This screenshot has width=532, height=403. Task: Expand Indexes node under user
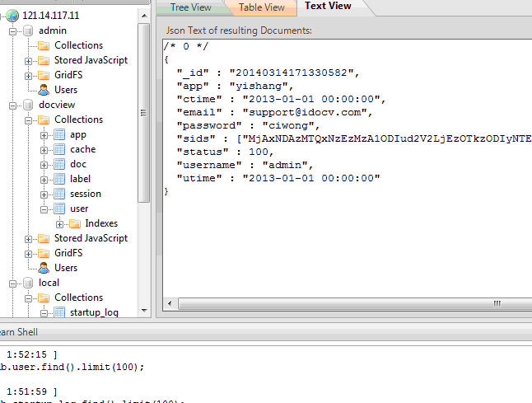pyautogui.click(x=60, y=224)
